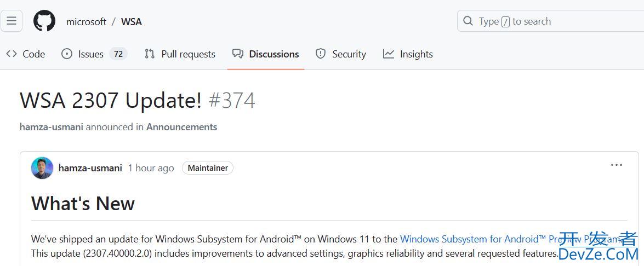The width and height of the screenshot is (644, 266).
Task: Click the Code tab icon
Action: pos(12,54)
